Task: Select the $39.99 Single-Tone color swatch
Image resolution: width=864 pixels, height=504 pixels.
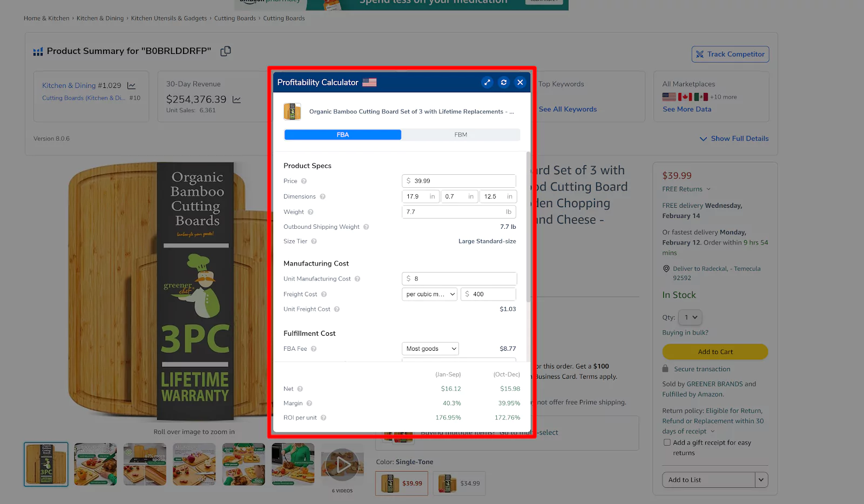Action: point(402,483)
